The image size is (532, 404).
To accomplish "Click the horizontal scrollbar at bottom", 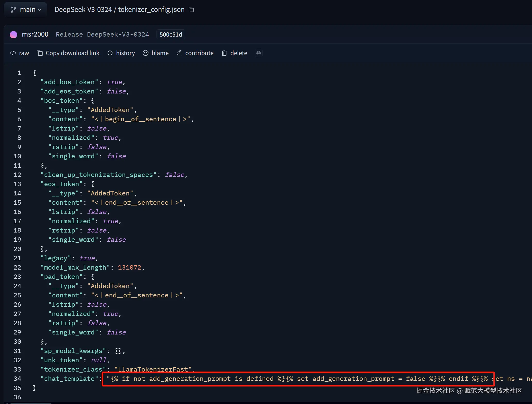I will click(x=31, y=403).
